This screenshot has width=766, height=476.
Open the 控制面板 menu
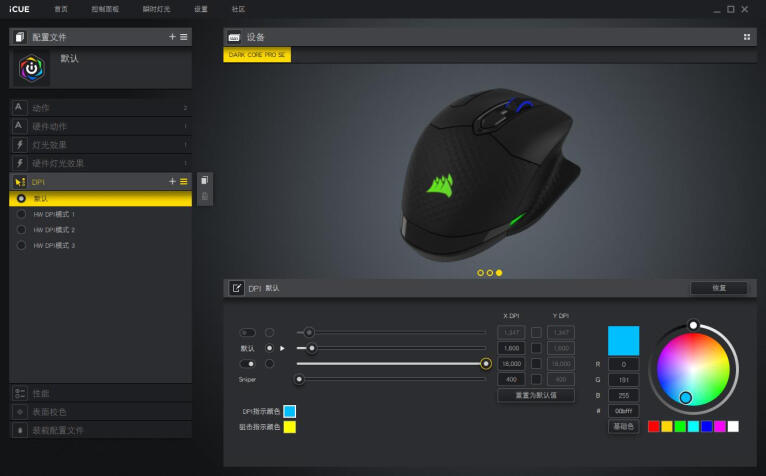point(104,9)
